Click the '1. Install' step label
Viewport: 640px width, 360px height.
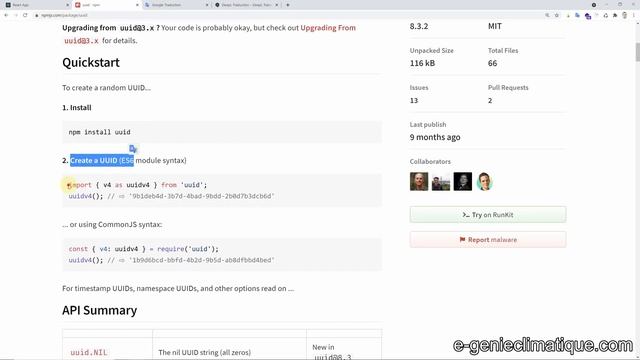click(x=77, y=108)
